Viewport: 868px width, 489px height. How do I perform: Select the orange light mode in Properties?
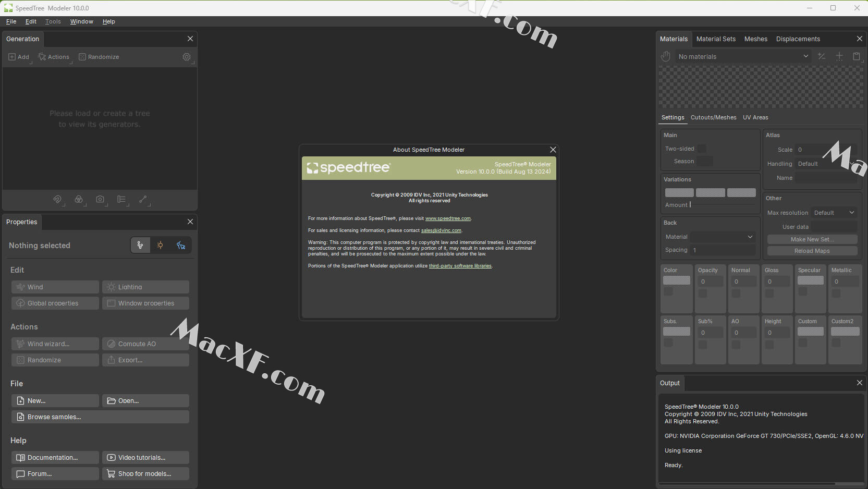point(160,245)
